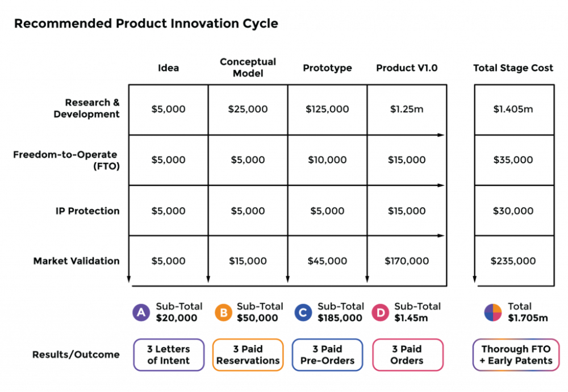Viewport: 568px width, 392px height.
Task: Click the purple circle A icon
Action: [140, 313]
